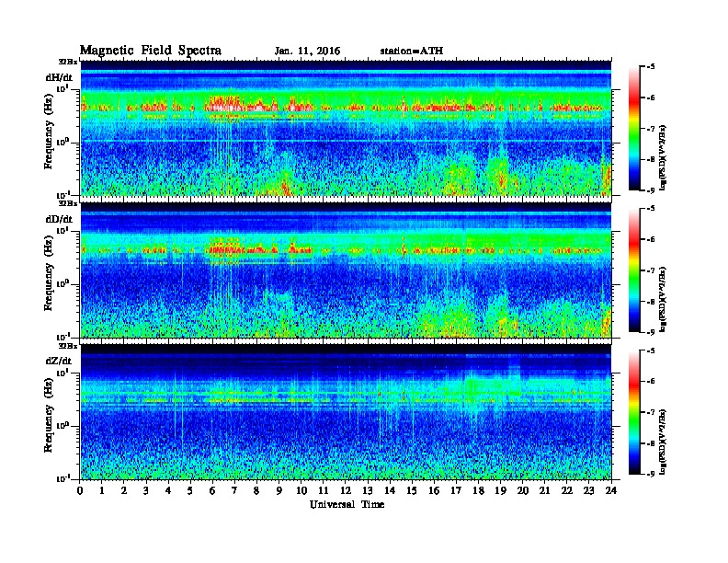Click inside the dD/dt spectrogram plot
This screenshot has width=728, height=563.
[346, 270]
